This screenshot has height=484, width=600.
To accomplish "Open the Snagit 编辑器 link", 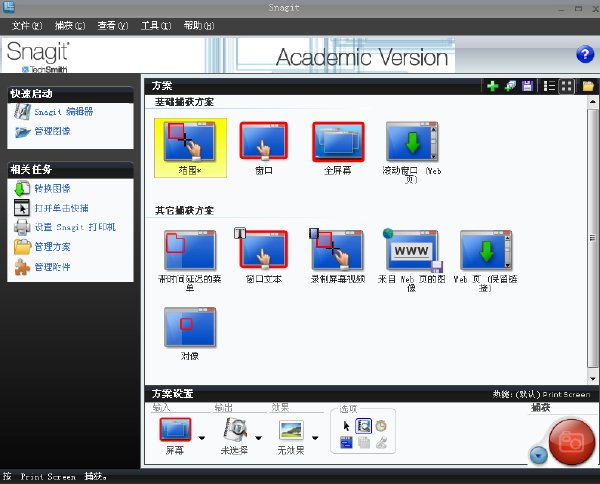I will pyautogui.click(x=64, y=112).
